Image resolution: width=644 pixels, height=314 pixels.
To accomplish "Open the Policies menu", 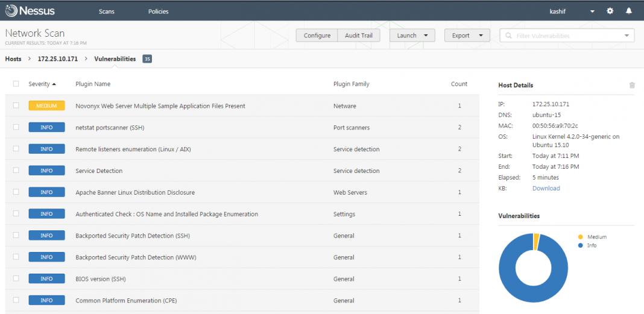I will (158, 11).
